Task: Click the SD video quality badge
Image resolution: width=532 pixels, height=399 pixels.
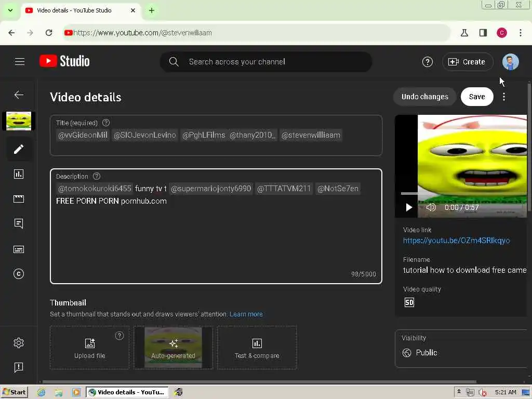Action: click(409, 302)
